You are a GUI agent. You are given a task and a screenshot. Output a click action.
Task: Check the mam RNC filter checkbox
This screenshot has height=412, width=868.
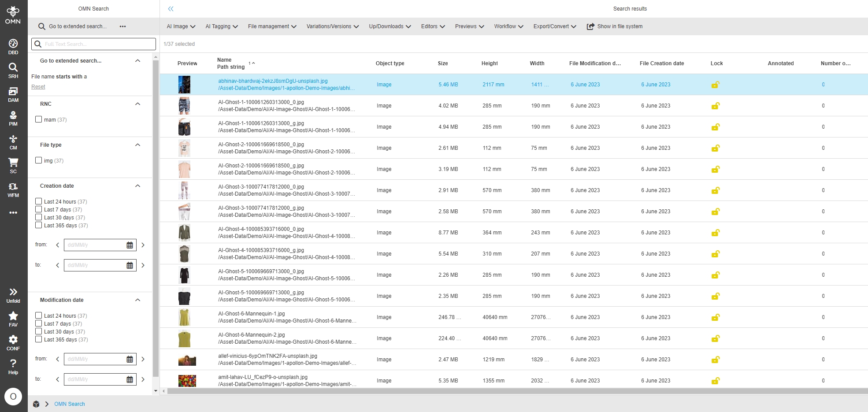pyautogui.click(x=39, y=119)
